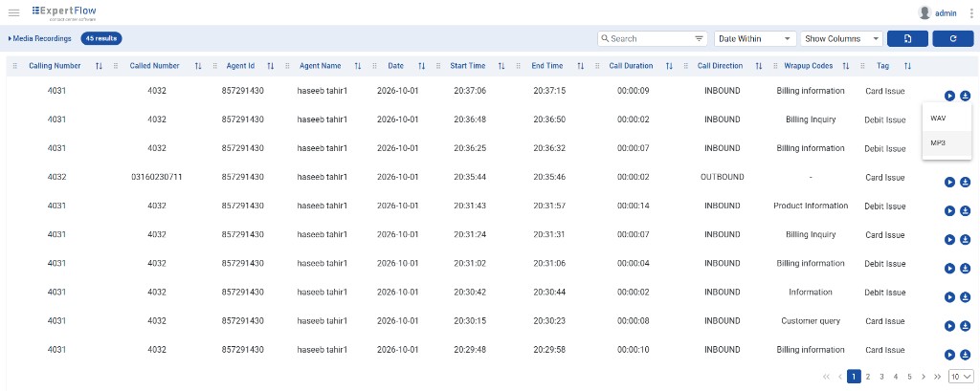Download the OUTBOUND call recording at 20:35:44

(965, 182)
